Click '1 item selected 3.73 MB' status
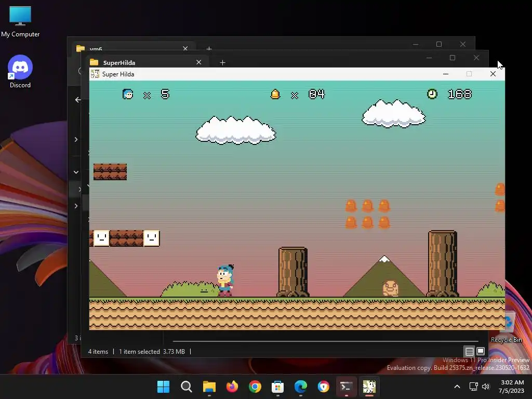Image resolution: width=532 pixels, height=399 pixels. point(152,352)
